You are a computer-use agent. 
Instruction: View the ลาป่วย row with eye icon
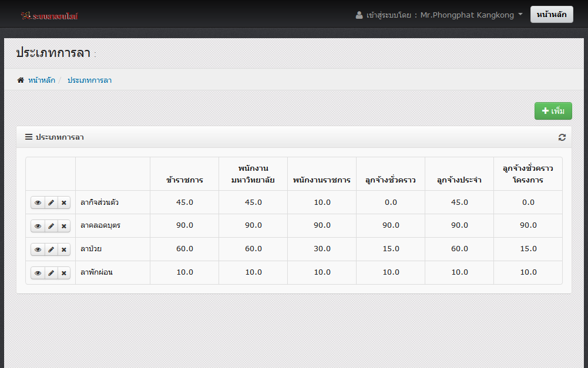pos(38,249)
